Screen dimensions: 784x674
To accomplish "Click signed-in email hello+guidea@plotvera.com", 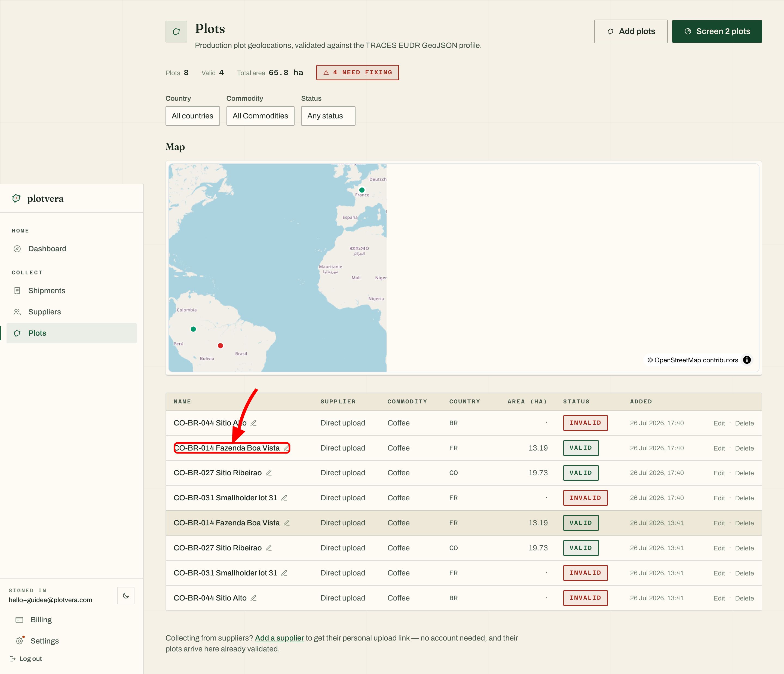I will coord(50,600).
